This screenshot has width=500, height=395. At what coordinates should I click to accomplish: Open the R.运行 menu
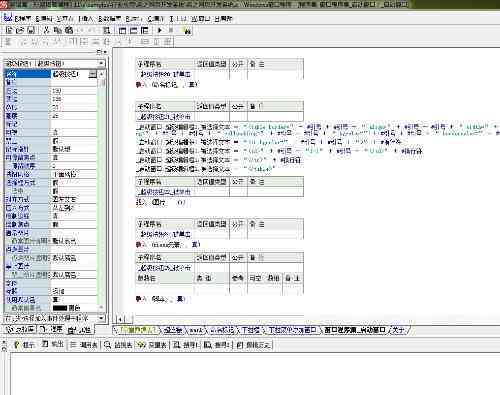[x=134, y=19]
